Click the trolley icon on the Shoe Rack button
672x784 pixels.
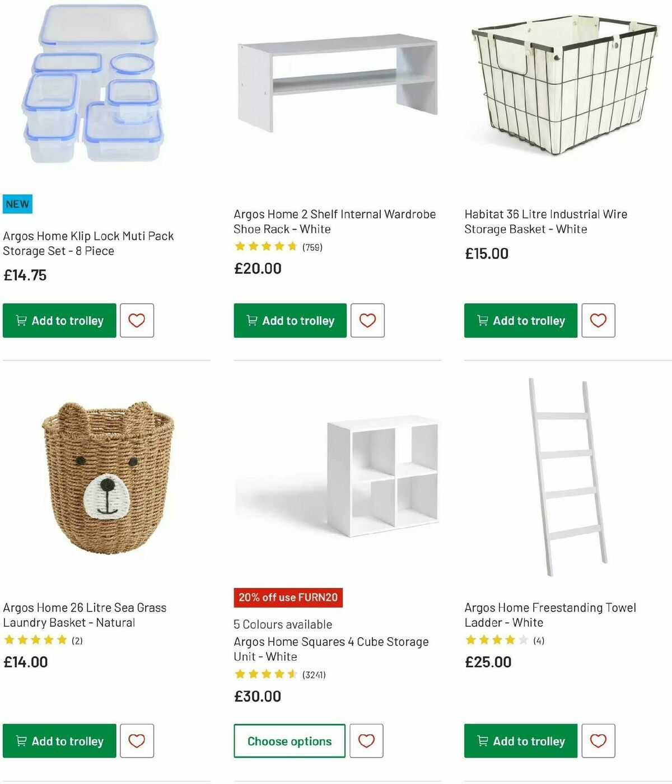coord(252,321)
